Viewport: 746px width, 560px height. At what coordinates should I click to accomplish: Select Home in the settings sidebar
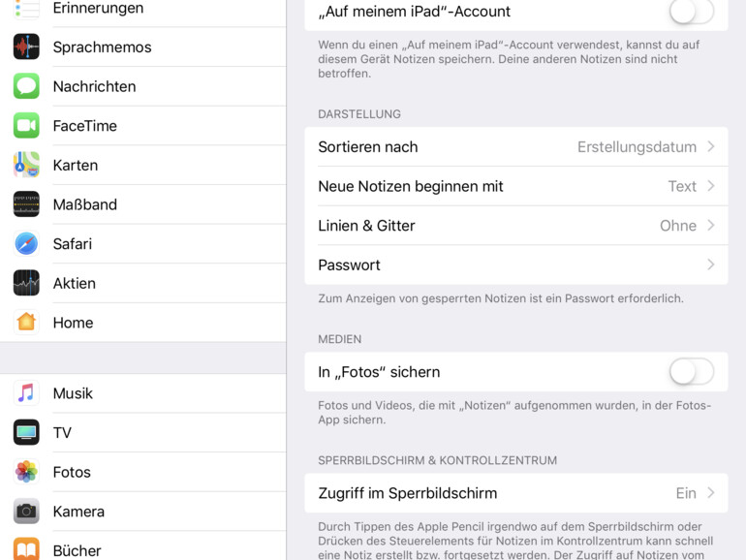tap(74, 323)
